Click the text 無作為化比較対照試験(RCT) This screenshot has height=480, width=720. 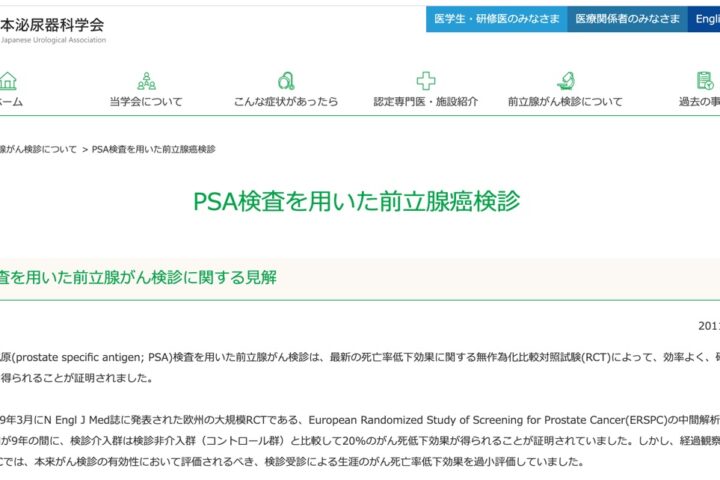pos(543,357)
